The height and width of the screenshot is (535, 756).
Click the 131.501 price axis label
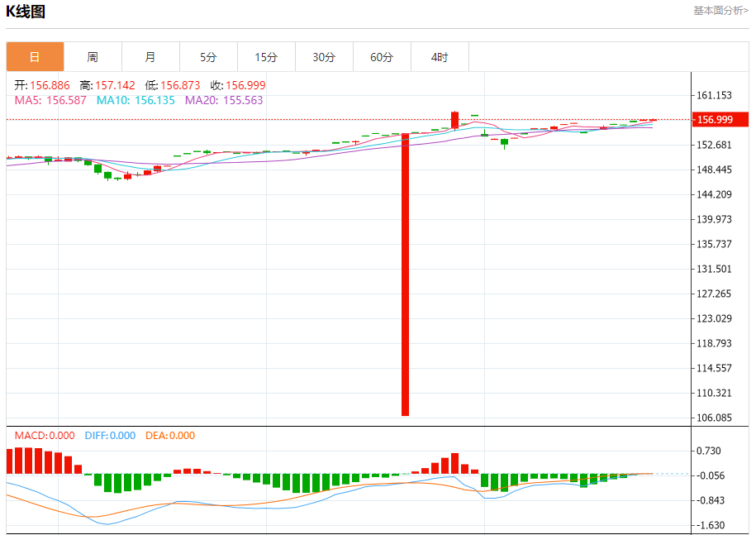tap(714, 270)
